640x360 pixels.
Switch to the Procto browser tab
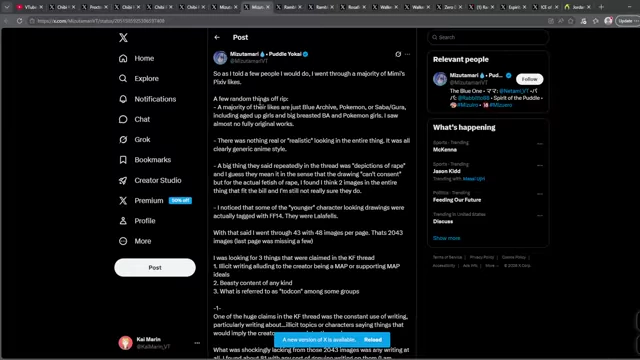[96, 7]
